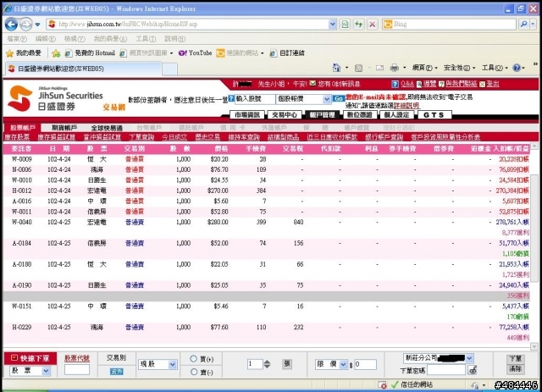Image resolution: width=542 pixels, height=392 pixels.
Task: Click the 詳細說明 email notice link
Action: pyautogui.click(x=406, y=106)
